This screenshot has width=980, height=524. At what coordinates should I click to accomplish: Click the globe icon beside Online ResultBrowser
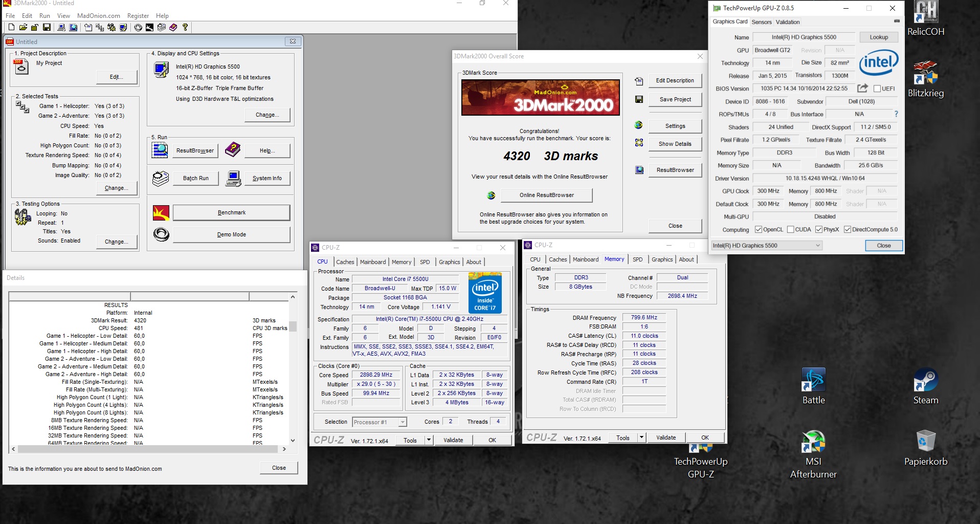[491, 195]
